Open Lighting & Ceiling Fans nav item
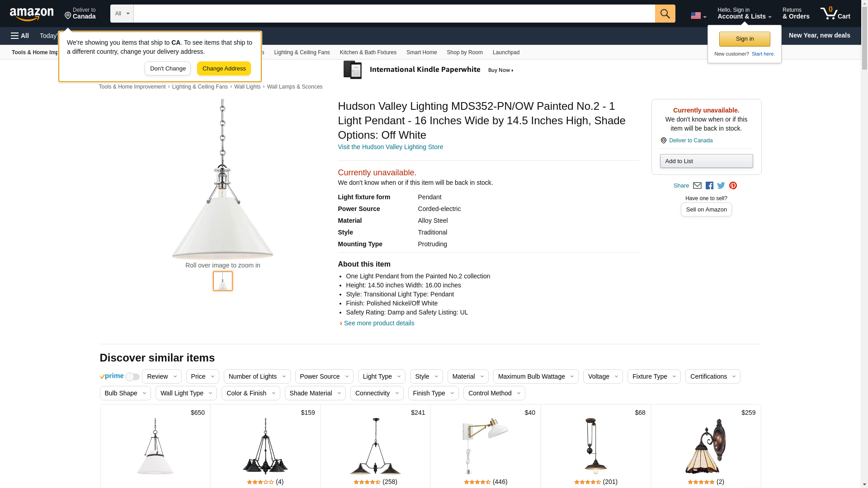The image size is (868, 488). (302, 52)
